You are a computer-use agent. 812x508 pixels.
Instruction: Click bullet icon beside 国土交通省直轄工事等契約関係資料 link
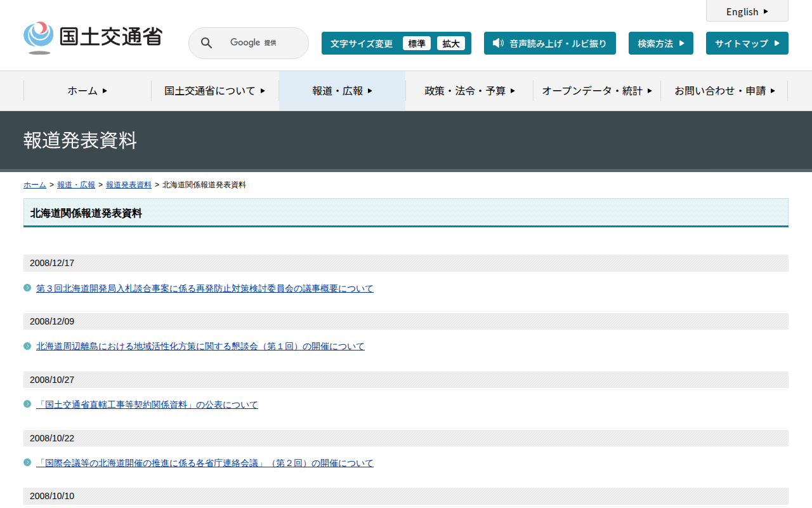coord(27,404)
